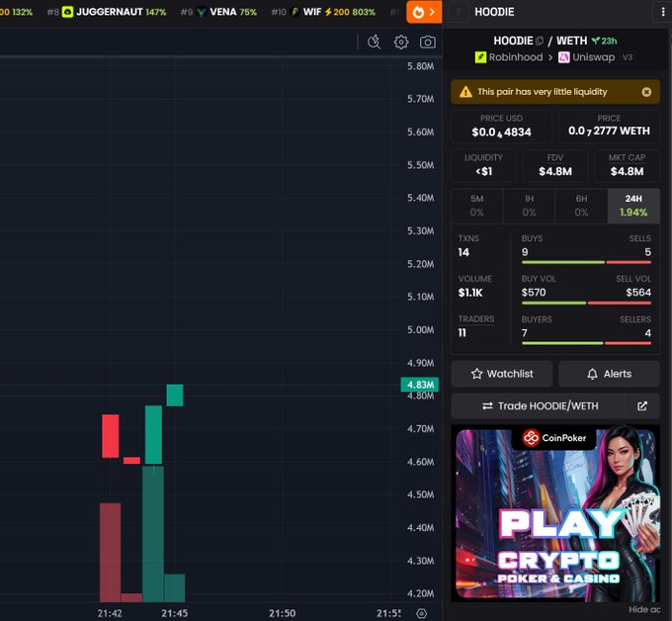This screenshot has height=621, width=672.
Task: Click the FDV $4.8M box
Action: (555, 165)
